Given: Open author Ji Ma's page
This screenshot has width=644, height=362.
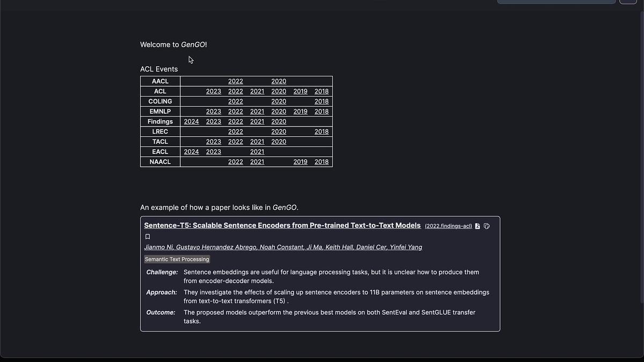Looking at the screenshot, I should tap(315, 247).
